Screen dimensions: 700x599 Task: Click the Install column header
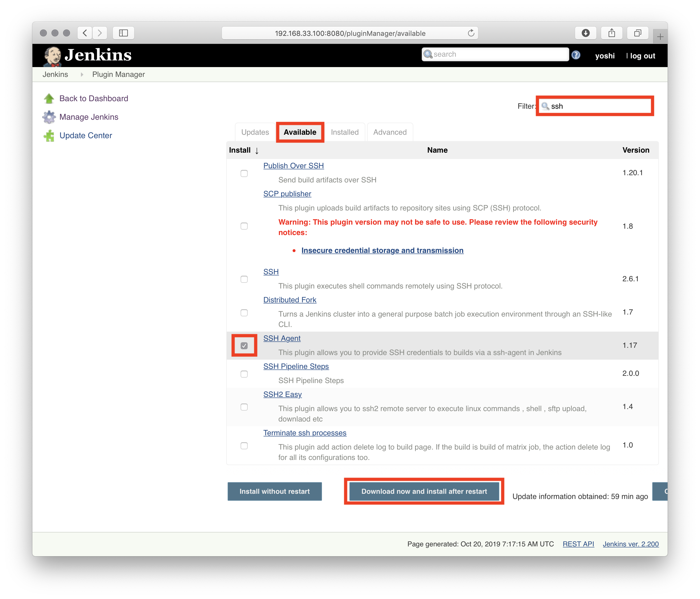(x=240, y=150)
